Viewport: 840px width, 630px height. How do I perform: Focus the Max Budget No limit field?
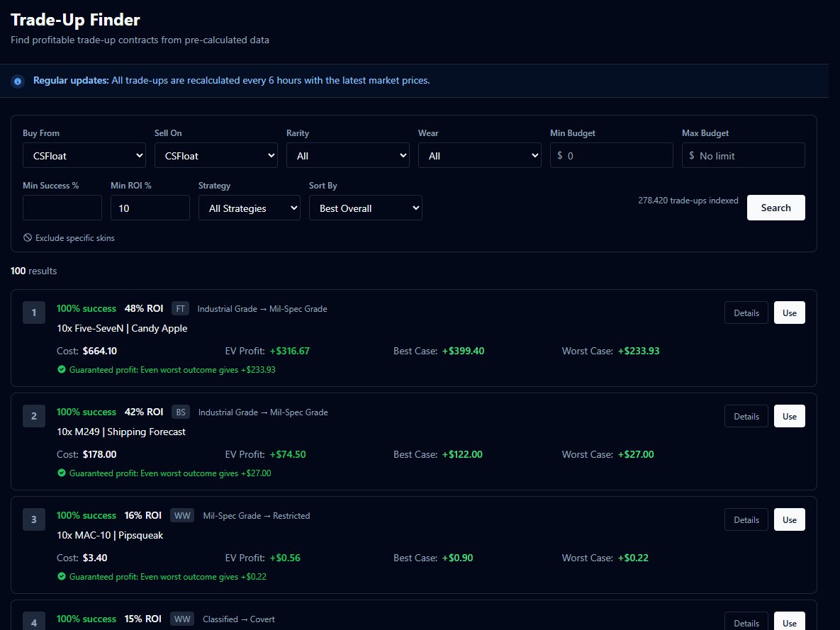(743, 155)
